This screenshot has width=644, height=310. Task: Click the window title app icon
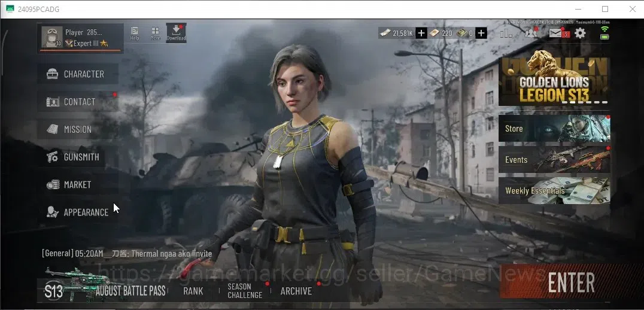pos(10,9)
